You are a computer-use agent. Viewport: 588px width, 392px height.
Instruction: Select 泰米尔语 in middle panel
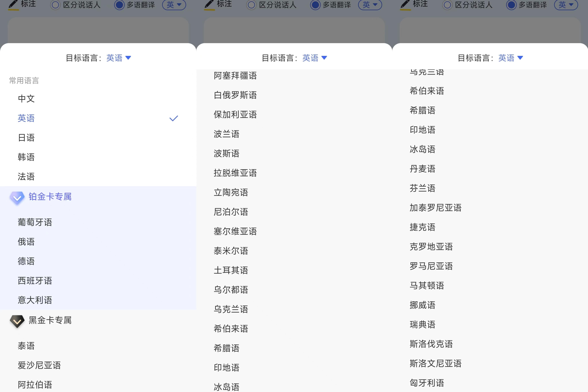tap(231, 251)
